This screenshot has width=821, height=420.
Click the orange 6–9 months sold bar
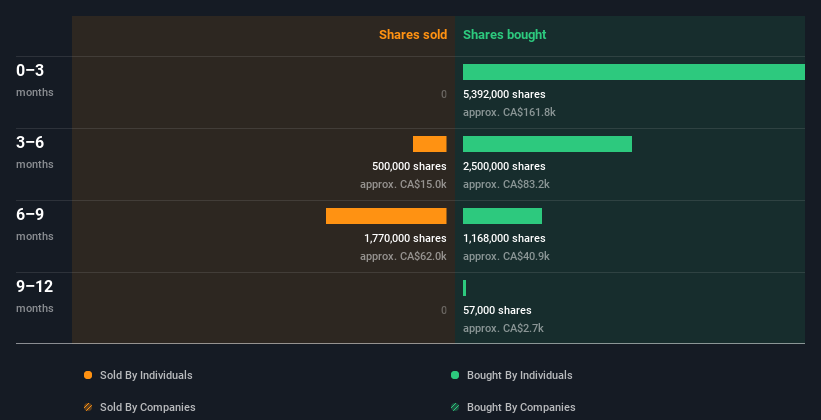[x=386, y=216]
